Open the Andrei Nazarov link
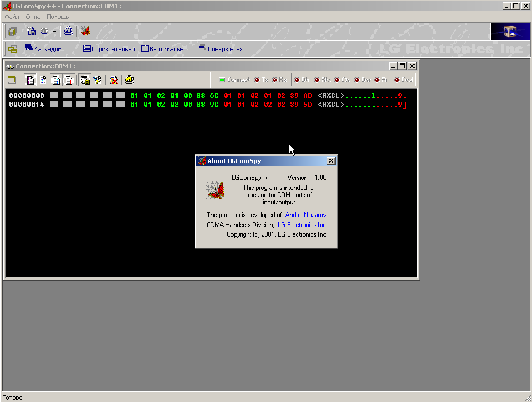 (306, 215)
